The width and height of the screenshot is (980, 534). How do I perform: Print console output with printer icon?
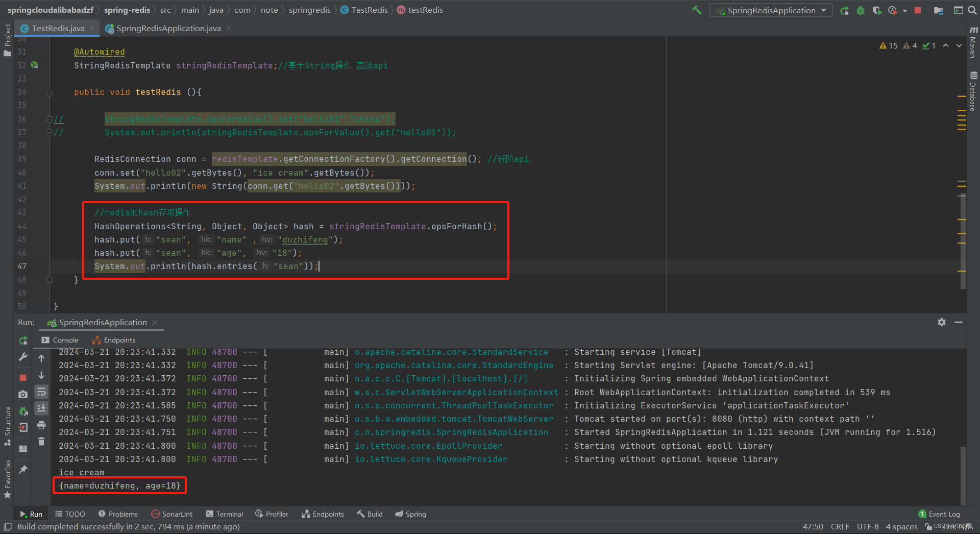click(41, 425)
